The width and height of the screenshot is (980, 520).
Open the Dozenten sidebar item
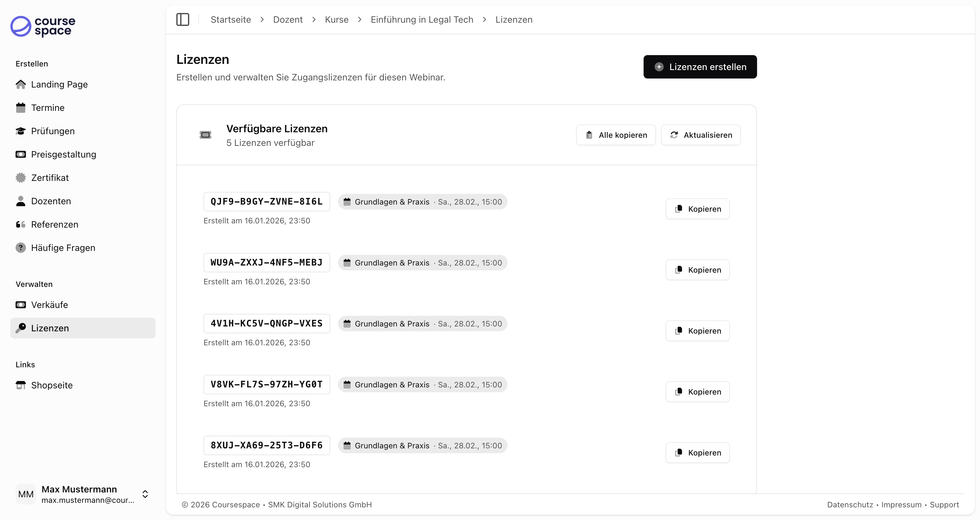51,201
